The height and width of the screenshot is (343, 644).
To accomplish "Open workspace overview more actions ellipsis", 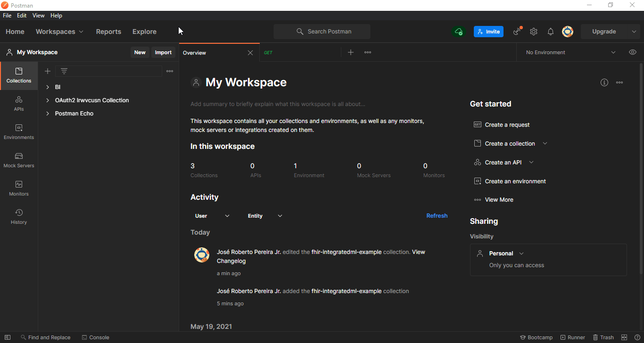I will point(619,82).
